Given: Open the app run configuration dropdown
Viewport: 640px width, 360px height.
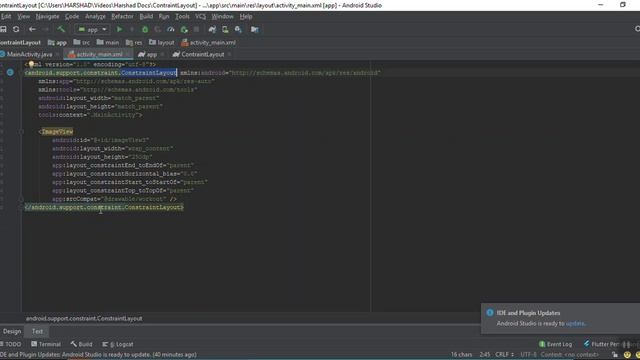Looking at the screenshot, I should point(92,29).
